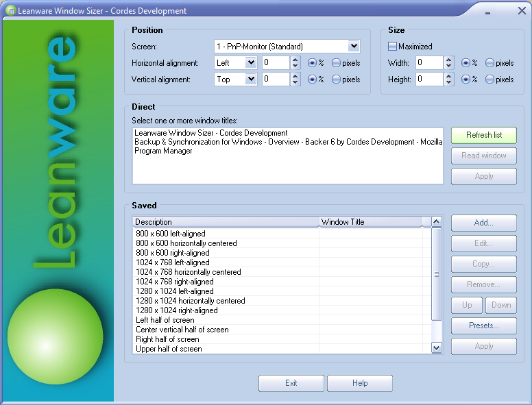532x405 pixels.
Task: Click the Saved list scroll-up arrow
Action: [436, 222]
